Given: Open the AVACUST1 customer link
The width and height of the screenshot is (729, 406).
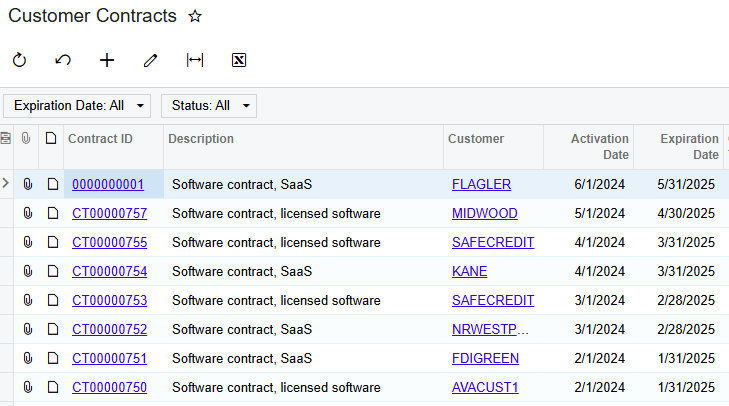Looking at the screenshot, I should pos(485,387).
